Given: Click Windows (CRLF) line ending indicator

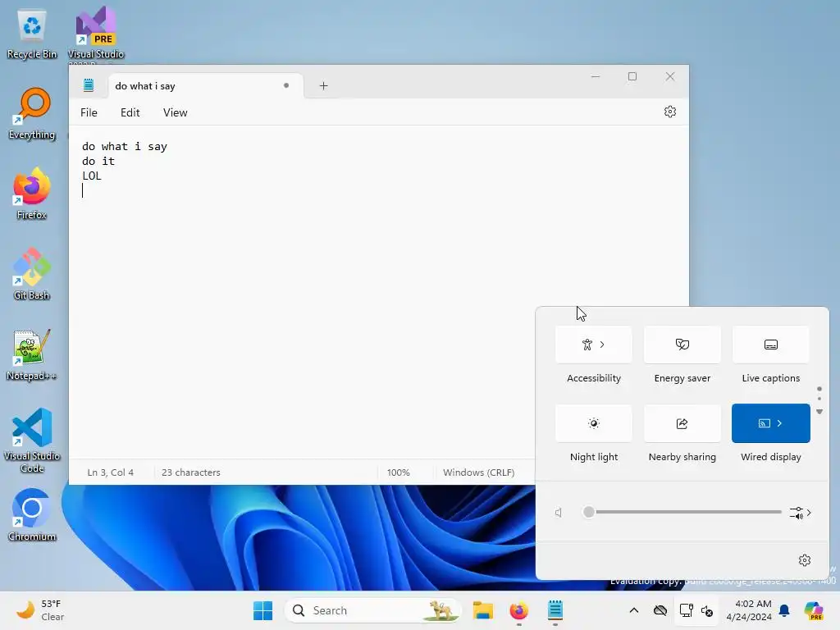Looking at the screenshot, I should coord(478,472).
